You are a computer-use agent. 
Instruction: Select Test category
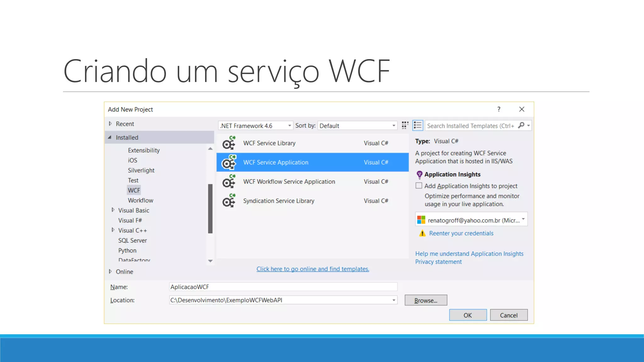pyautogui.click(x=133, y=180)
